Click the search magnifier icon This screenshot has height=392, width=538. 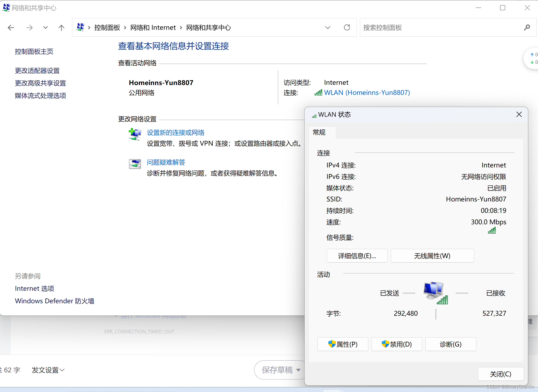pyautogui.click(x=527, y=27)
